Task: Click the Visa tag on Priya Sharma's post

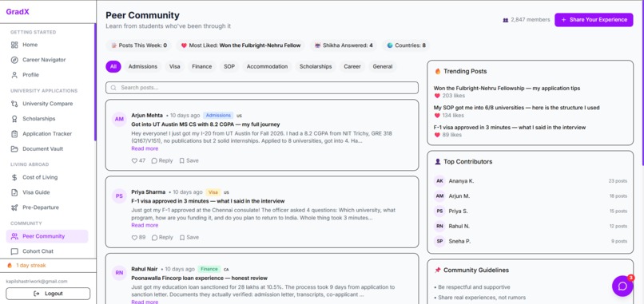Action: click(213, 192)
